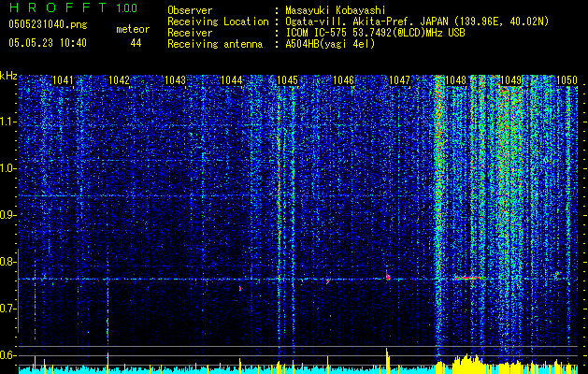Click the 0.6 frequency axis label
The height and width of the screenshot is (374, 588).
coord(8,355)
